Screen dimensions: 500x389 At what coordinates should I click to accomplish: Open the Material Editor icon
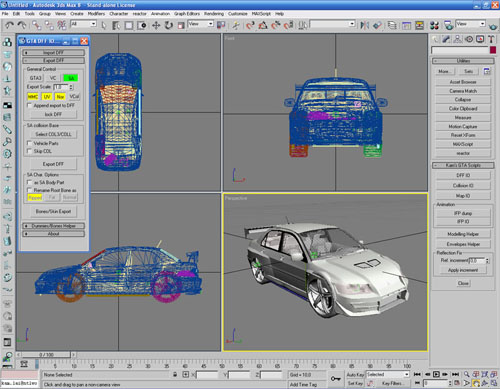click(434, 25)
